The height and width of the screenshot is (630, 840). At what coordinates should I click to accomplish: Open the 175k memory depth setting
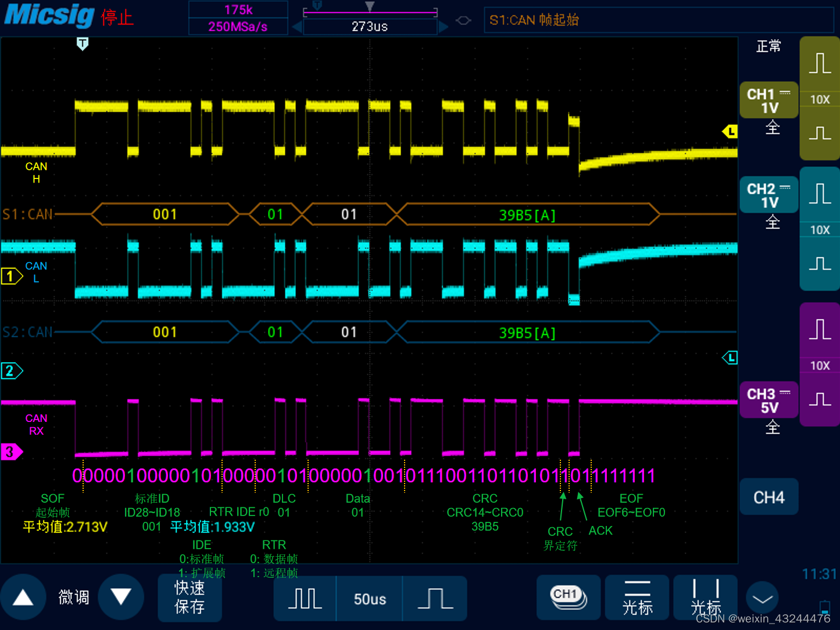pyautogui.click(x=238, y=10)
